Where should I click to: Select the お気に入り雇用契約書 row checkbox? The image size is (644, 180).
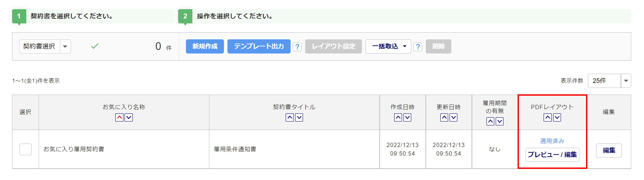coord(25,149)
